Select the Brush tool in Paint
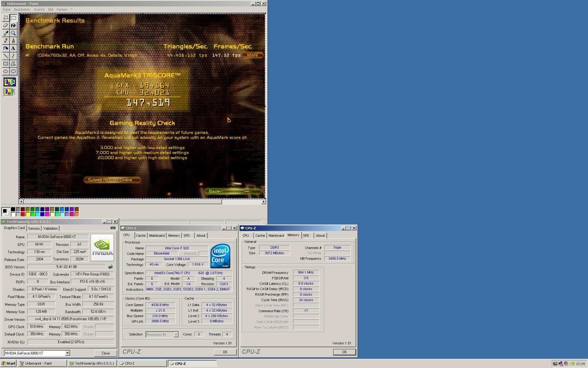The width and height of the screenshot is (588, 368). click(x=13, y=41)
